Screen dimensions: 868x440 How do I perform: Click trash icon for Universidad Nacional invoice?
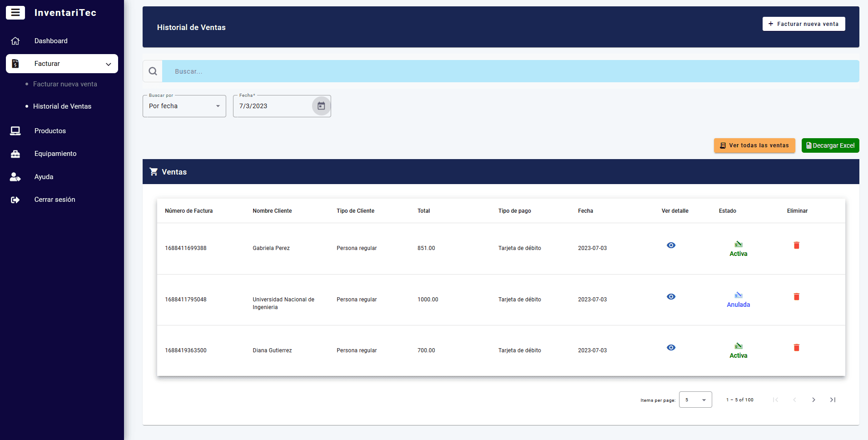[x=796, y=297]
